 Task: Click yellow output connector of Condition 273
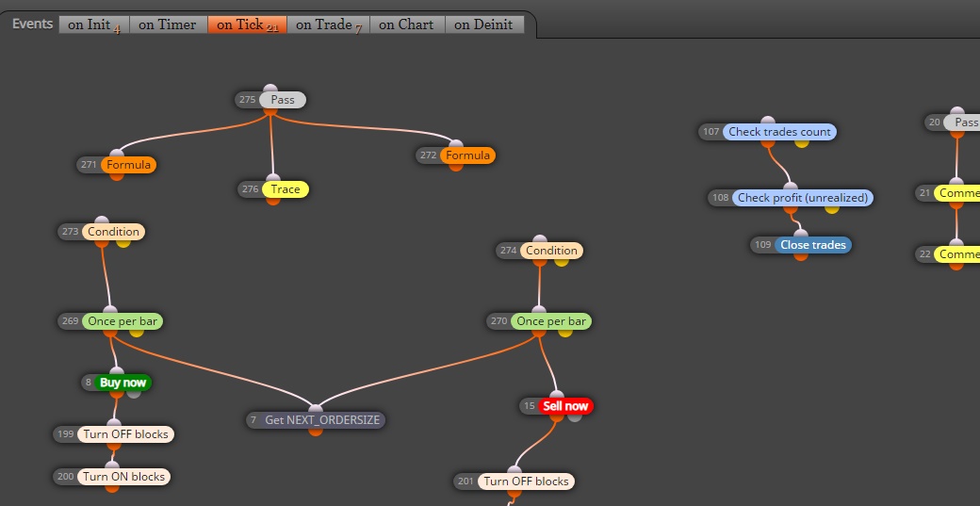point(123,242)
